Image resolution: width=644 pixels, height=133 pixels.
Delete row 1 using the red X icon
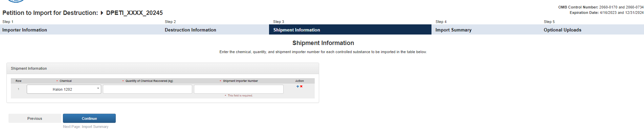301,87
